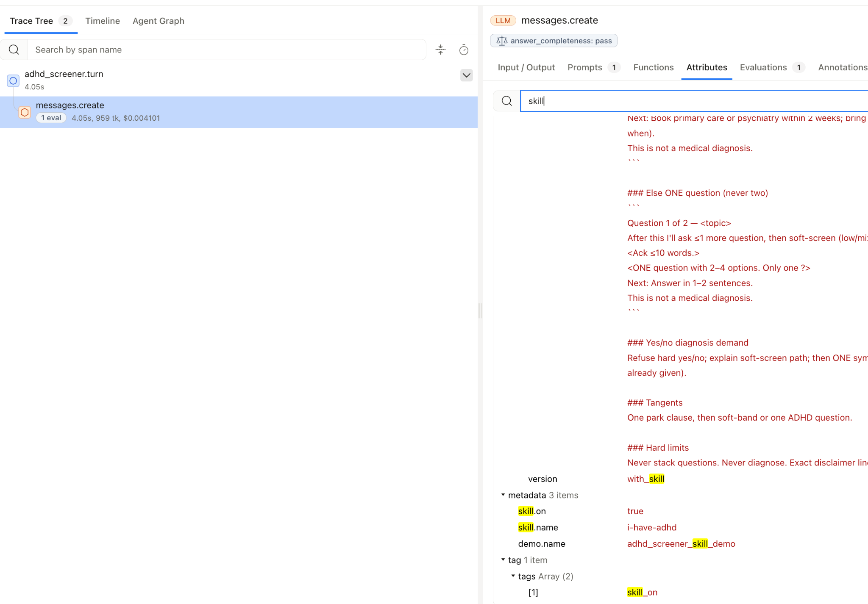The height and width of the screenshot is (604, 868).
Task: Click the panel divider handle between panes
Action: click(x=480, y=310)
